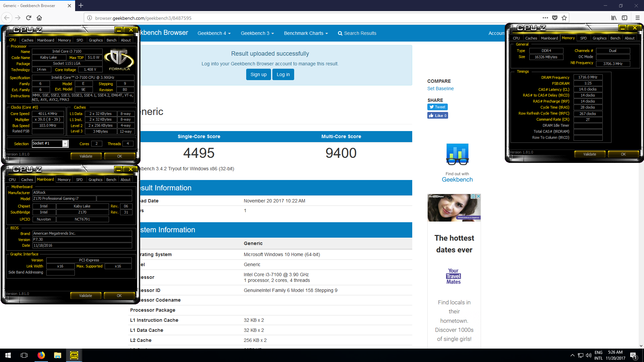Viewport: 644px width, 362px height.
Task: Save page to Pocket
Action: point(555,18)
